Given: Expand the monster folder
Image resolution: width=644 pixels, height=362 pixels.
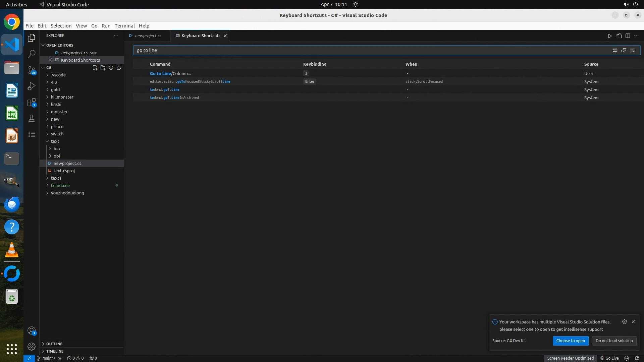Looking at the screenshot, I should (59, 112).
